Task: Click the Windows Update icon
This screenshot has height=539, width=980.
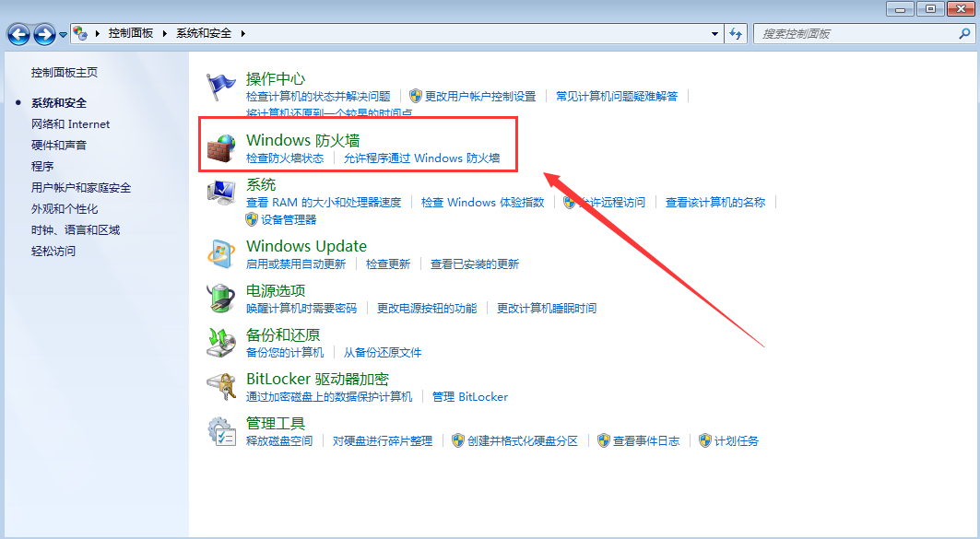Action: tap(221, 253)
